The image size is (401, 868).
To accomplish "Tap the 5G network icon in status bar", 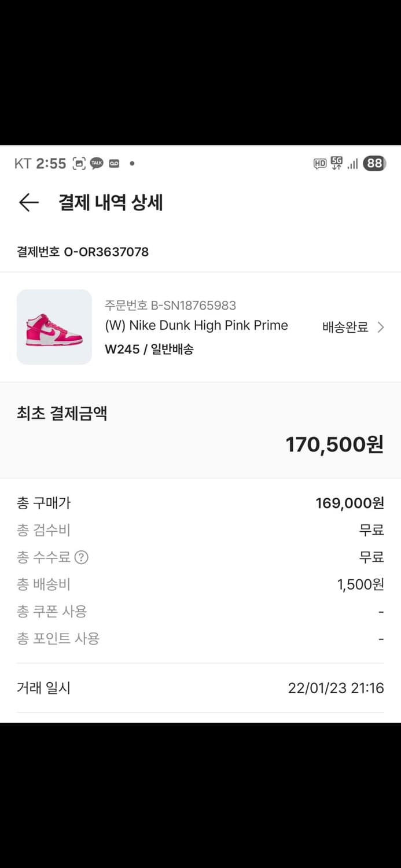I will (334, 163).
